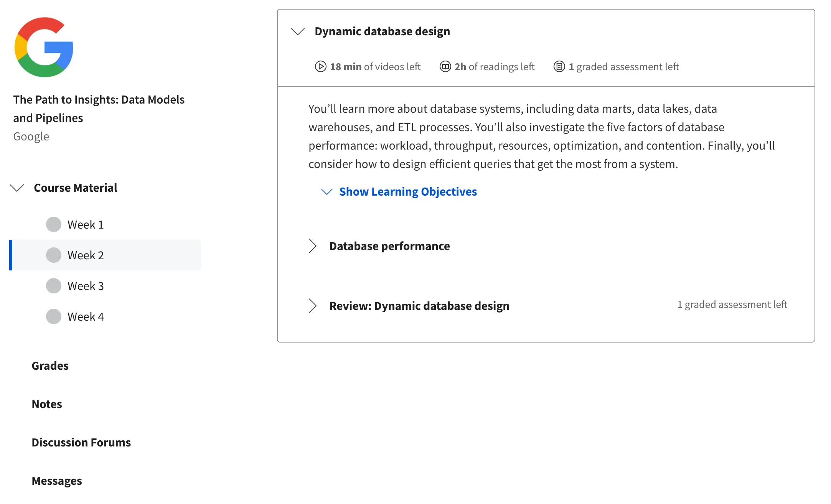Viewport: 831px width, 504px height.
Task: Show Learning Objectives
Action: click(x=408, y=191)
